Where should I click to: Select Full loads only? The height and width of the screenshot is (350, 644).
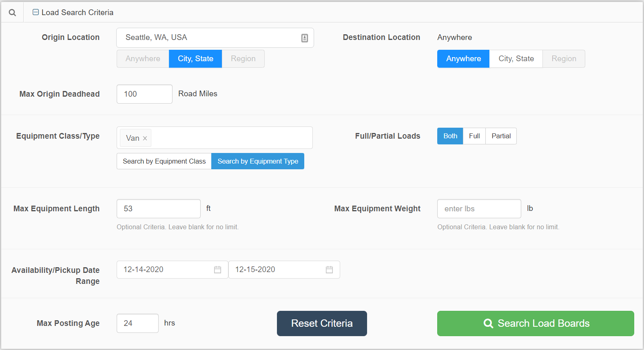(x=474, y=136)
